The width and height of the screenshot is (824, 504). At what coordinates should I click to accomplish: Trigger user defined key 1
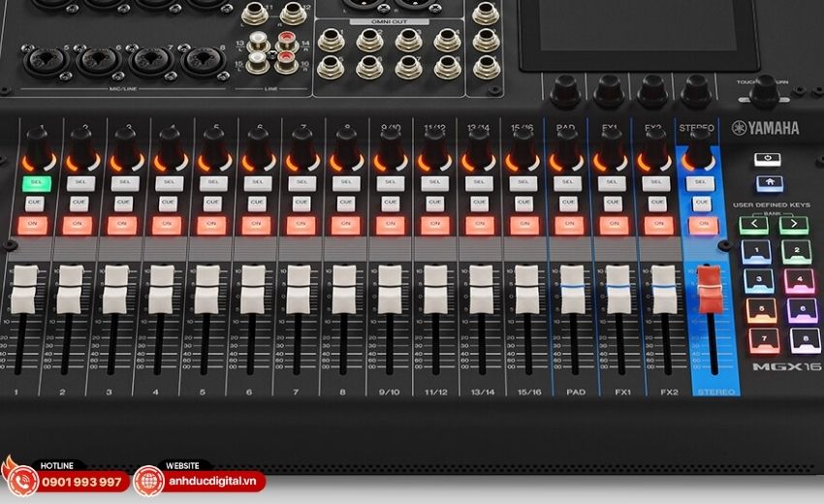[x=756, y=251]
